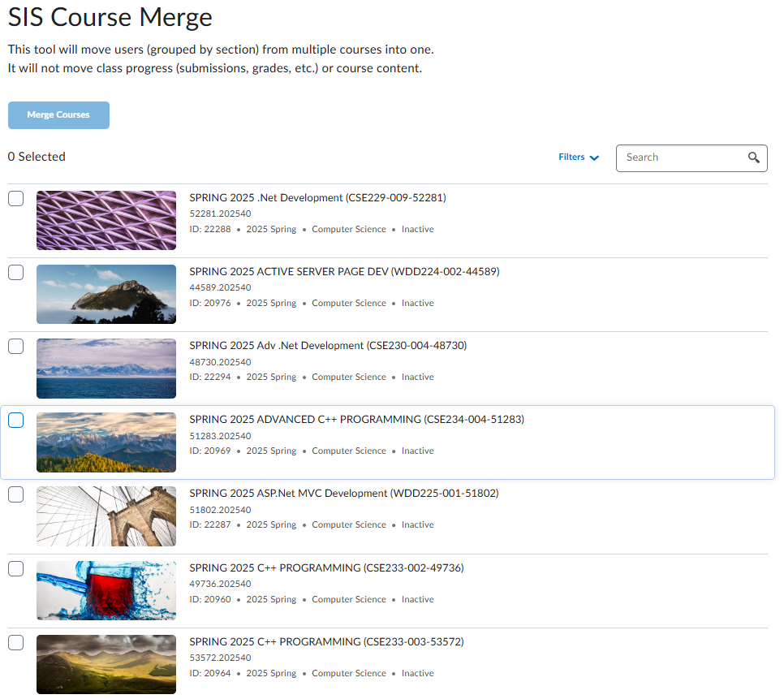Click the ocean and snowy mountains thumbnail
The height and width of the screenshot is (699, 784).
pos(106,369)
